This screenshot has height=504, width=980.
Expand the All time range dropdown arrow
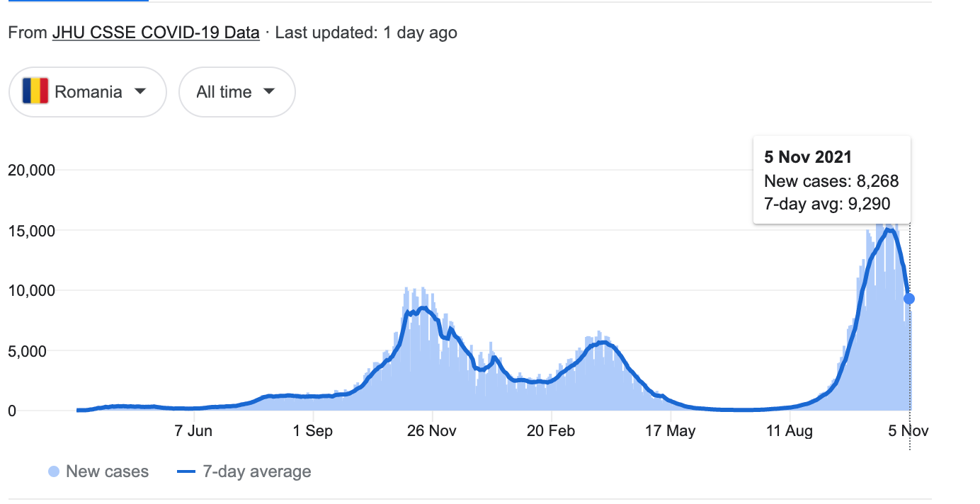click(269, 91)
